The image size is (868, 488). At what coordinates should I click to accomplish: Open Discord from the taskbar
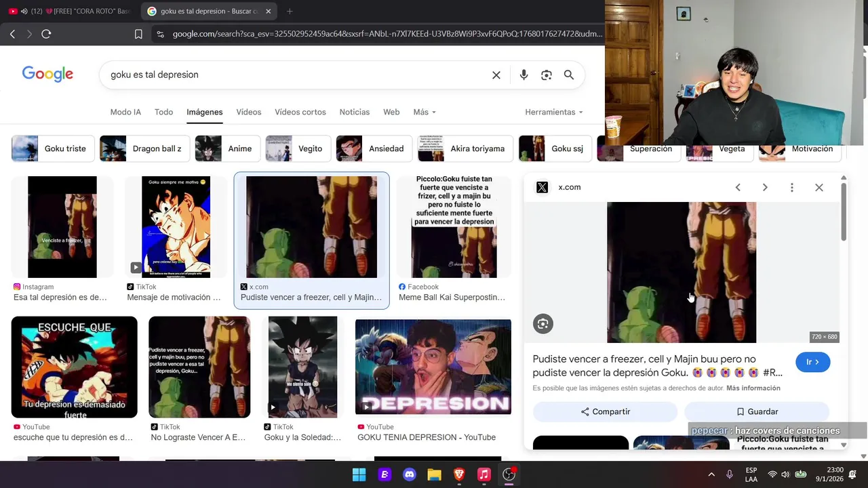[x=410, y=474]
